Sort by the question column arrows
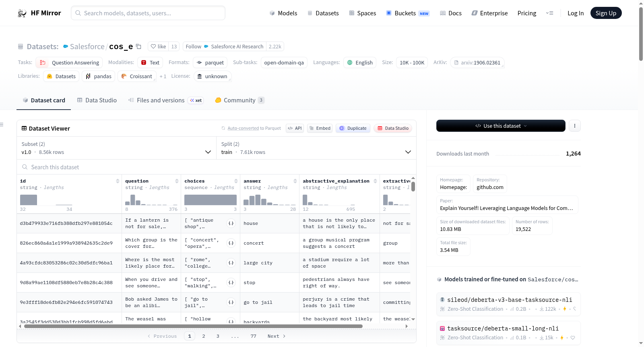This screenshot has width=644, height=347. click(x=177, y=181)
